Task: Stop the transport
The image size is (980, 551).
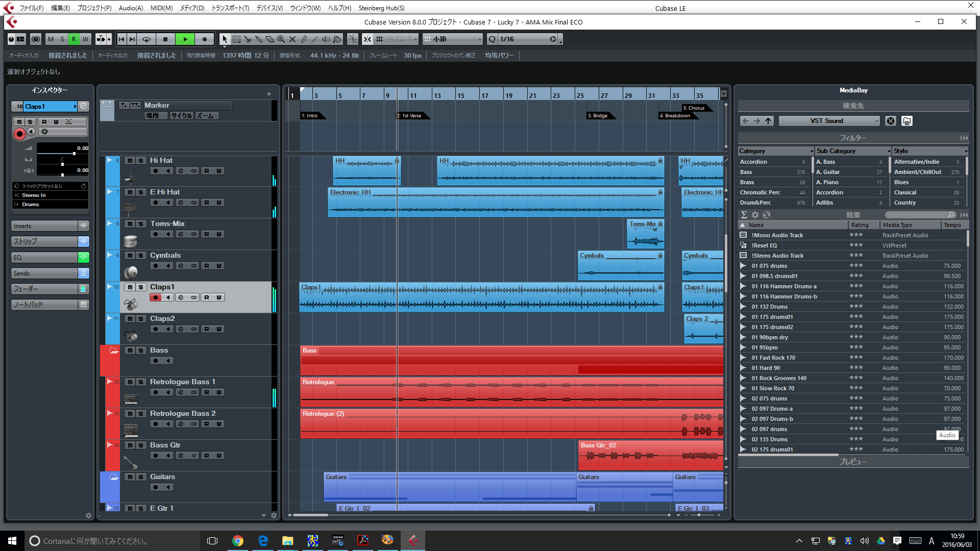Action: [165, 39]
